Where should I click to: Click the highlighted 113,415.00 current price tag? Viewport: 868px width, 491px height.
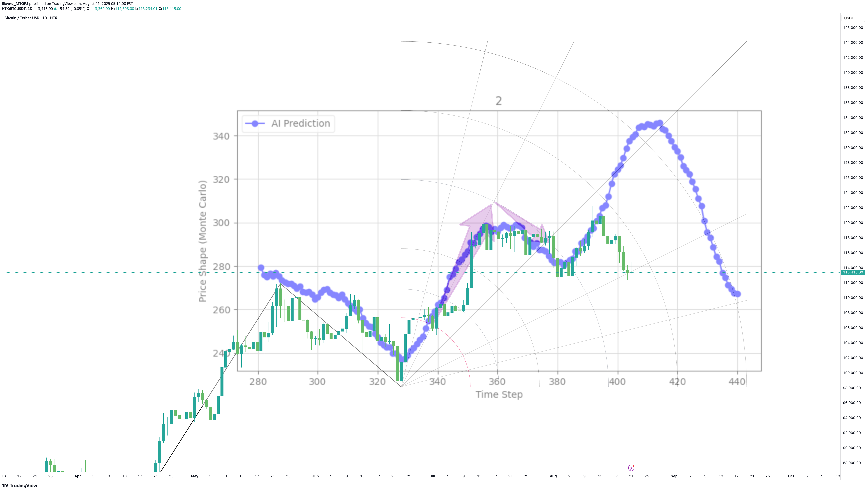[853, 272]
